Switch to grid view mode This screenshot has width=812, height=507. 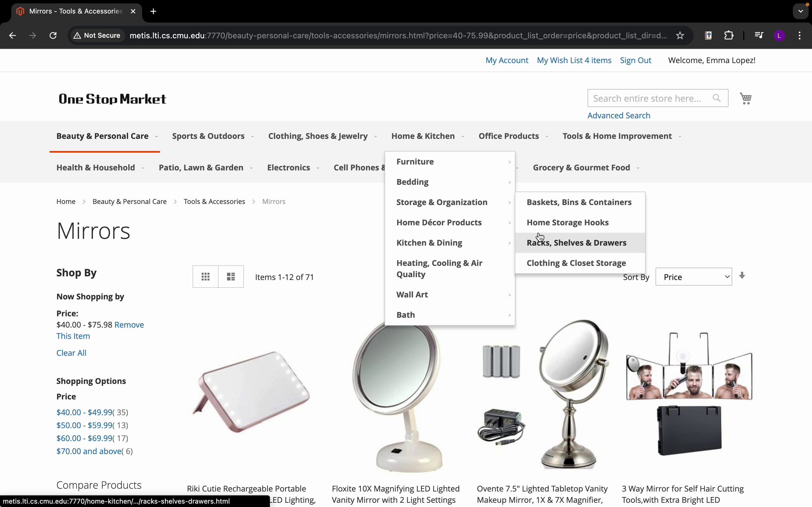205,277
